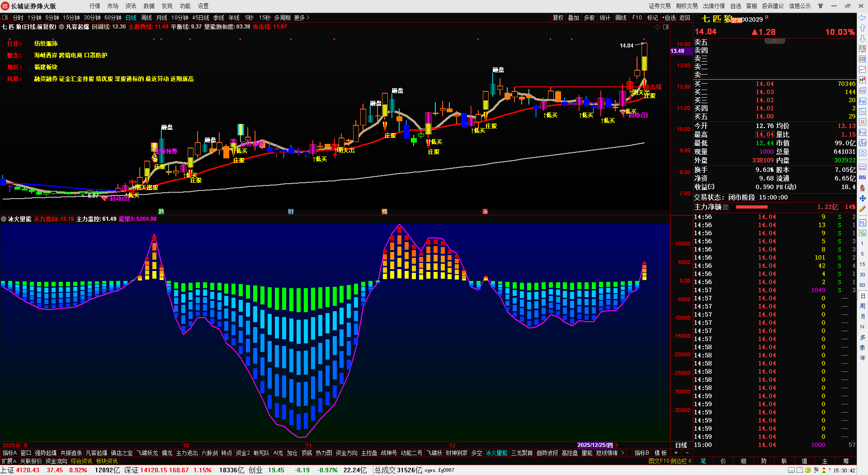Click the 证券交易 link

pos(660,6)
